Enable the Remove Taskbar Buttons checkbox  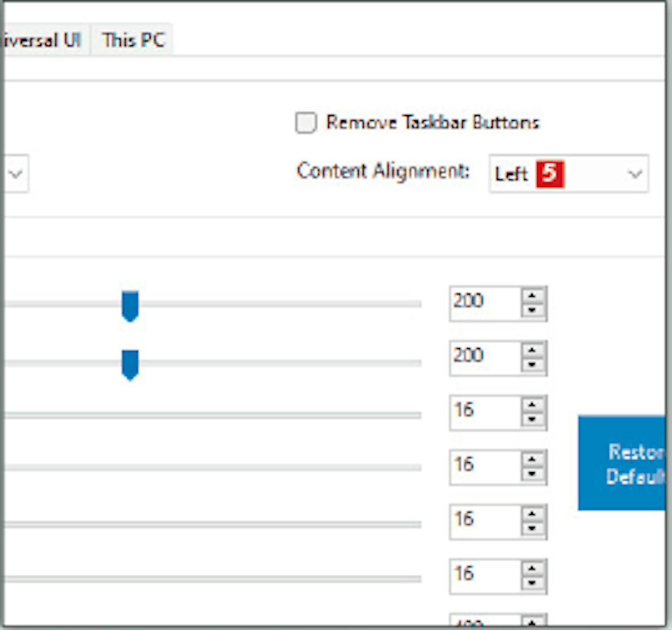coord(306,123)
